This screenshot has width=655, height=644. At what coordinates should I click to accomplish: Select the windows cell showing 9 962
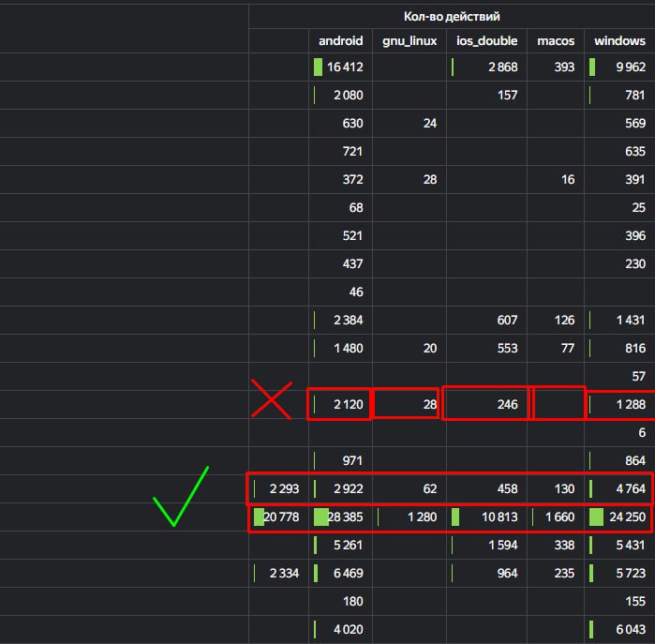619,67
